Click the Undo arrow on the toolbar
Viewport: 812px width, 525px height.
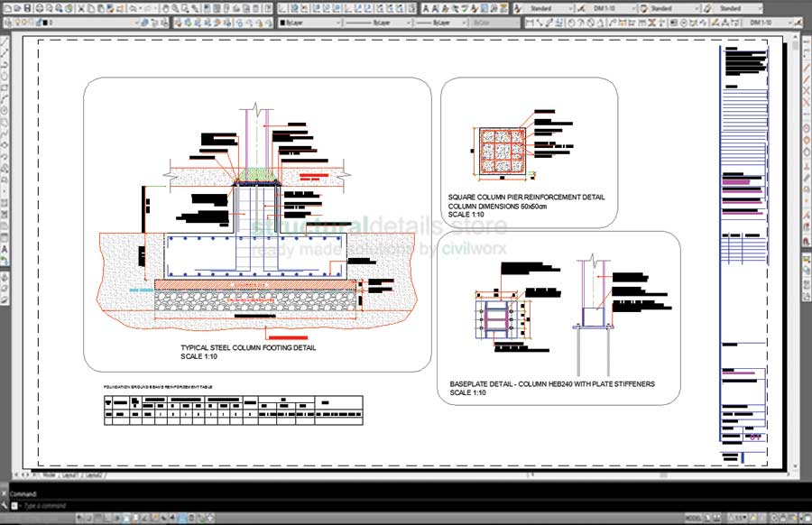(133, 6)
